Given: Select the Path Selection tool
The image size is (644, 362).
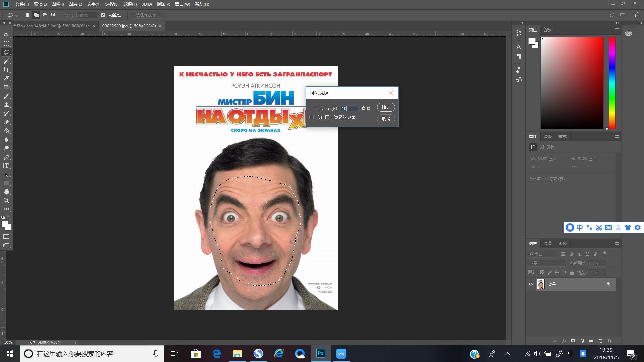Looking at the screenshot, I should (6, 174).
